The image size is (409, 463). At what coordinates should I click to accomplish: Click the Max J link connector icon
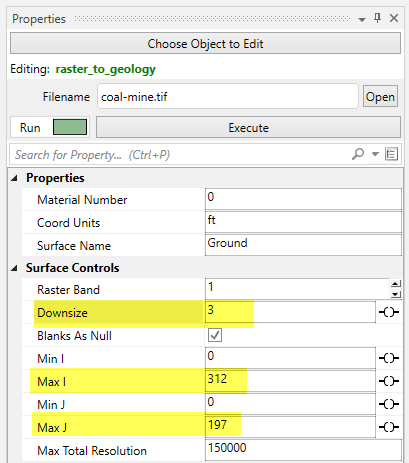pos(389,427)
